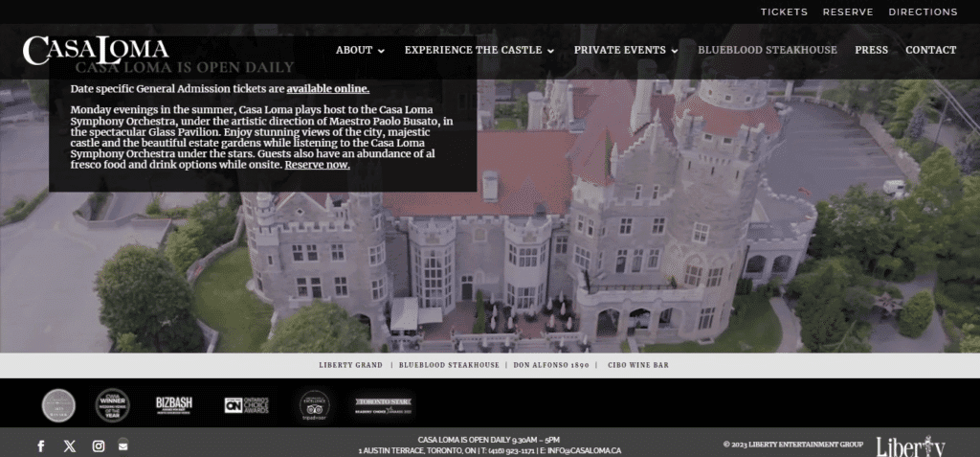
Task: Click the Casa Loma logo in header
Action: click(x=96, y=51)
